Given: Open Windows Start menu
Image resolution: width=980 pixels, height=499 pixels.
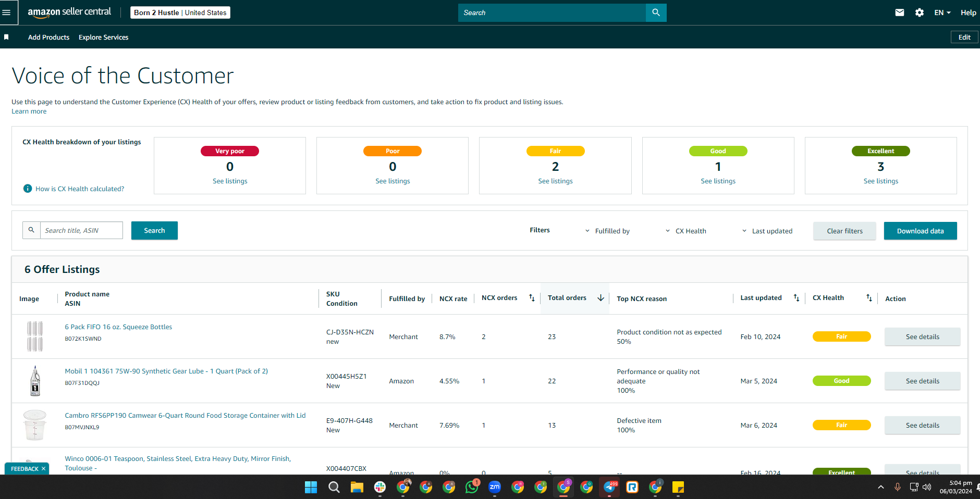Looking at the screenshot, I should coord(311,487).
